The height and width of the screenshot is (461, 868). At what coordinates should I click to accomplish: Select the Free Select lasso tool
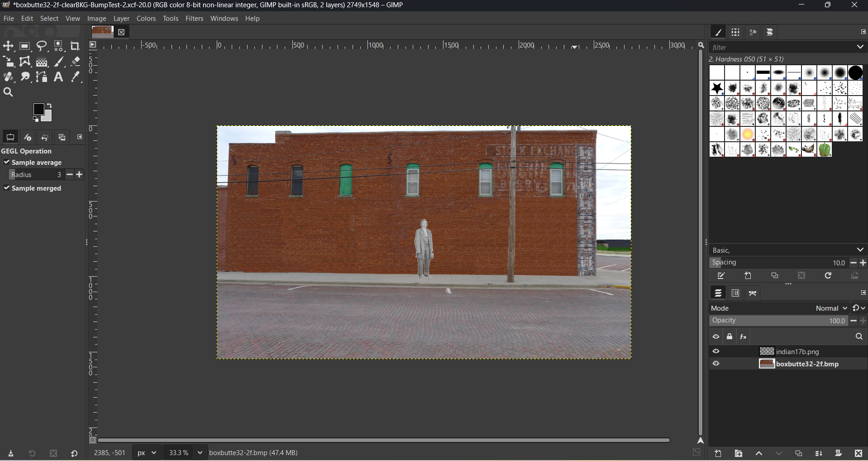(x=42, y=46)
